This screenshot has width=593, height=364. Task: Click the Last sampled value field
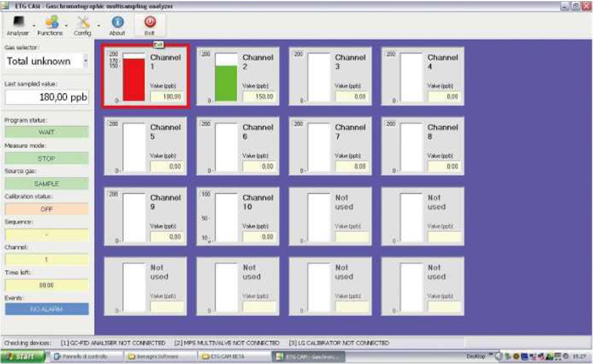pos(46,97)
